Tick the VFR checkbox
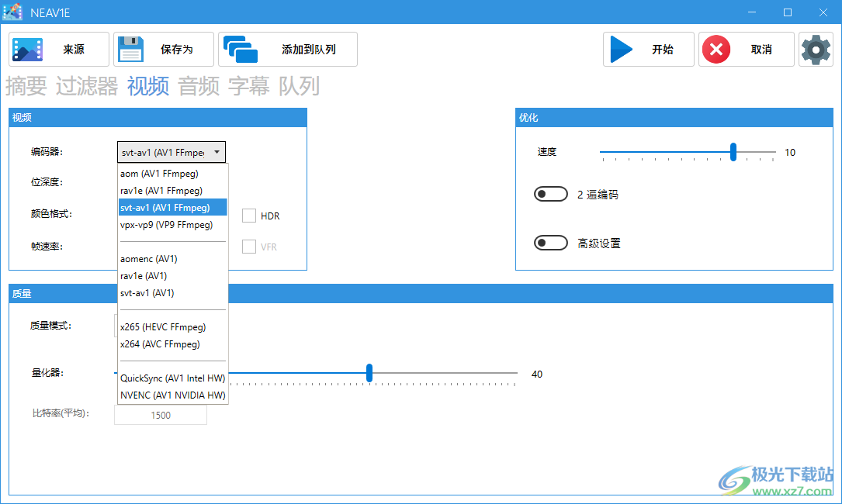Image resolution: width=842 pixels, height=504 pixels. tap(248, 247)
